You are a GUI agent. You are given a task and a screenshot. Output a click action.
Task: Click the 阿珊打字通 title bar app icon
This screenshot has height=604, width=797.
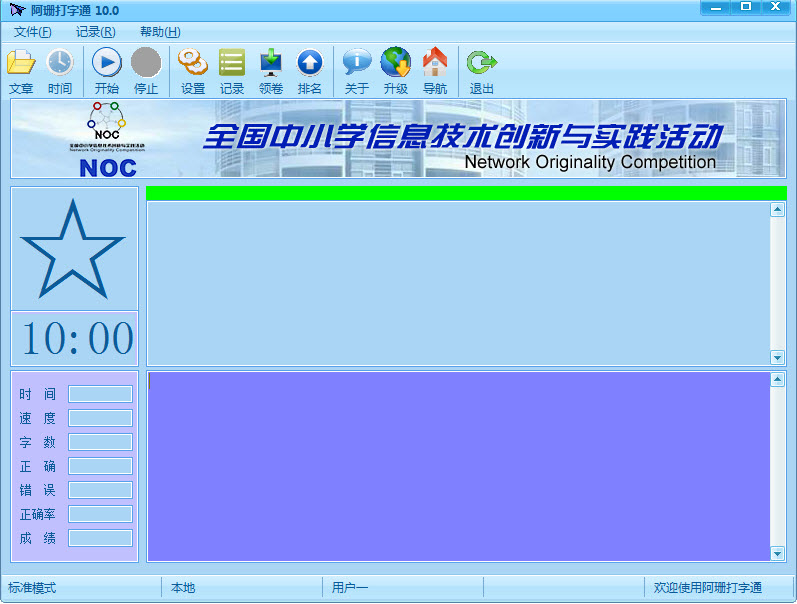pyautogui.click(x=17, y=10)
